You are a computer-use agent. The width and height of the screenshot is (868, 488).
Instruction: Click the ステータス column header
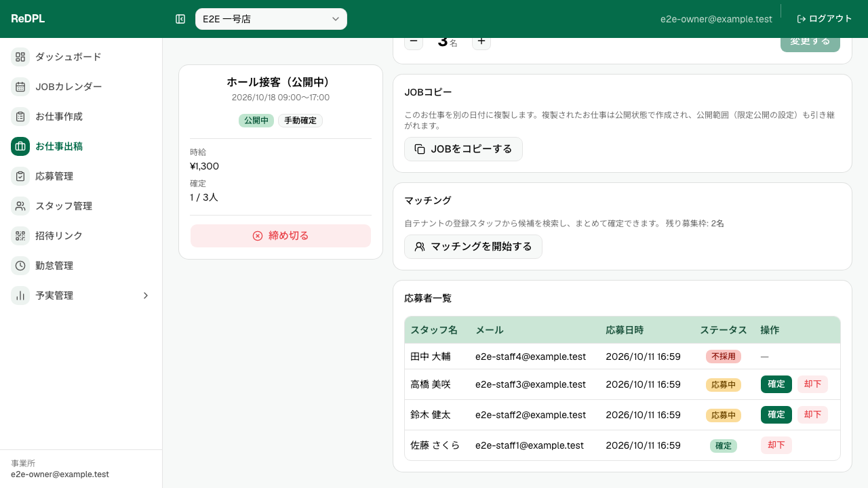(x=724, y=330)
